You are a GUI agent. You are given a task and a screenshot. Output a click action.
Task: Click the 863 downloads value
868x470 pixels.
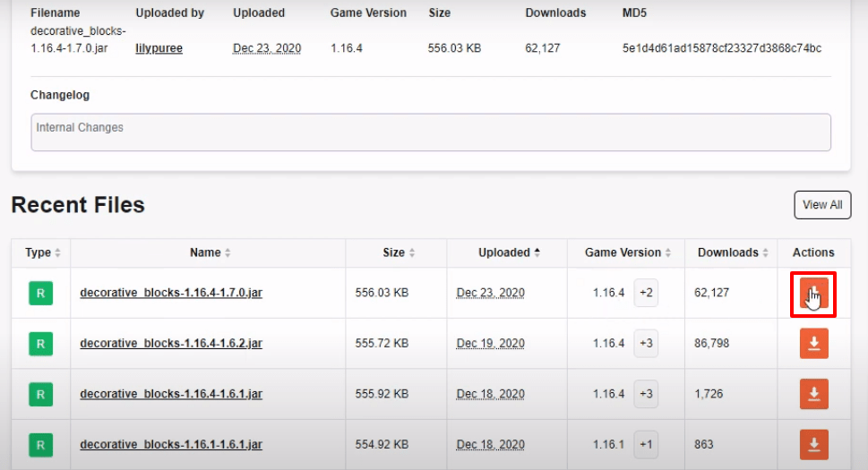coord(704,445)
